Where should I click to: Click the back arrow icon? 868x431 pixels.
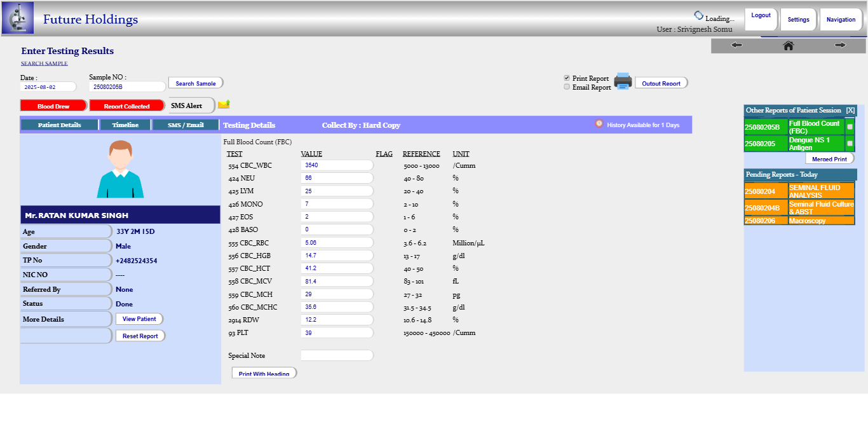pyautogui.click(x=737, y=45)
